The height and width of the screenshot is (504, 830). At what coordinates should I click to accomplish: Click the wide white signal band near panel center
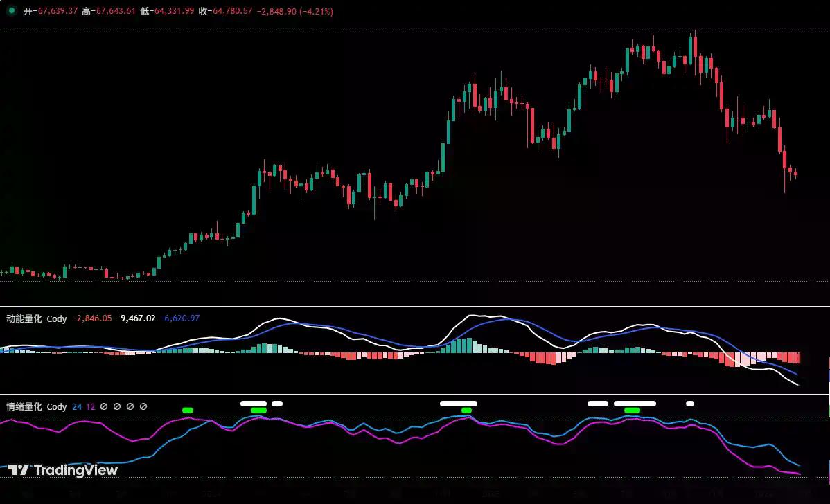tap(457, 402)
